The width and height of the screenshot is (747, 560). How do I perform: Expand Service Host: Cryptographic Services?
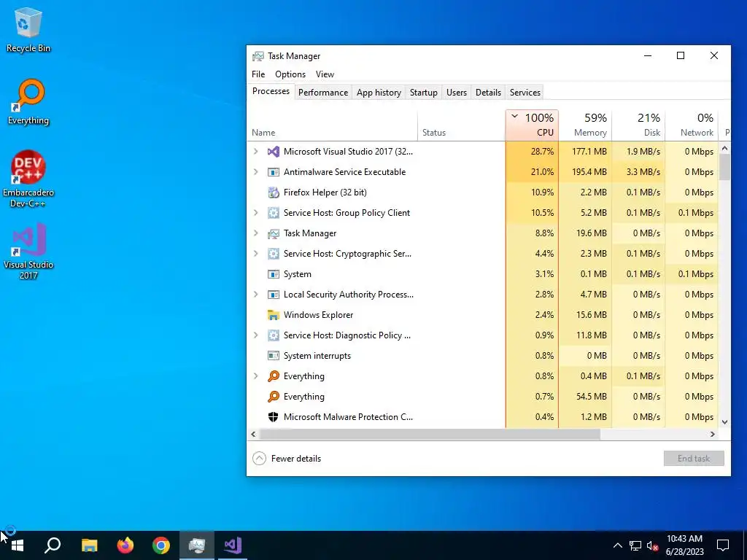tap(256, 254)
